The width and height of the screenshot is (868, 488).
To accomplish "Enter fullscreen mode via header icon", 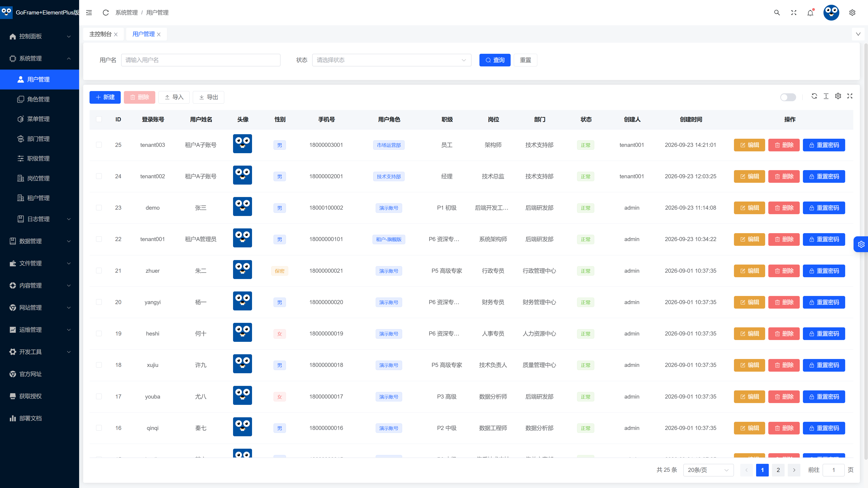I will tap(794, 12).
